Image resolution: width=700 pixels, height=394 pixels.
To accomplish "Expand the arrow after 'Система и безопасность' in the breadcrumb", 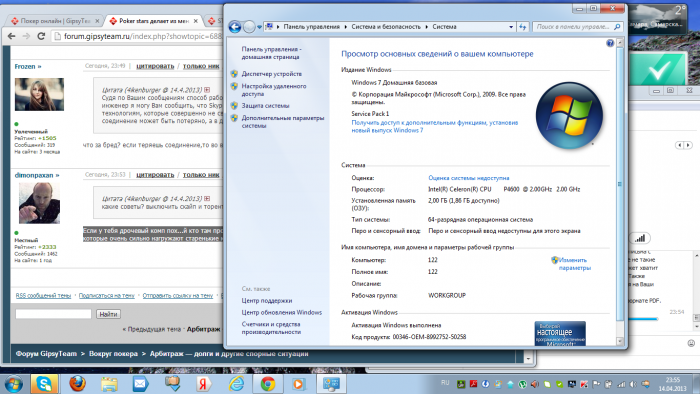I will 426,27.
